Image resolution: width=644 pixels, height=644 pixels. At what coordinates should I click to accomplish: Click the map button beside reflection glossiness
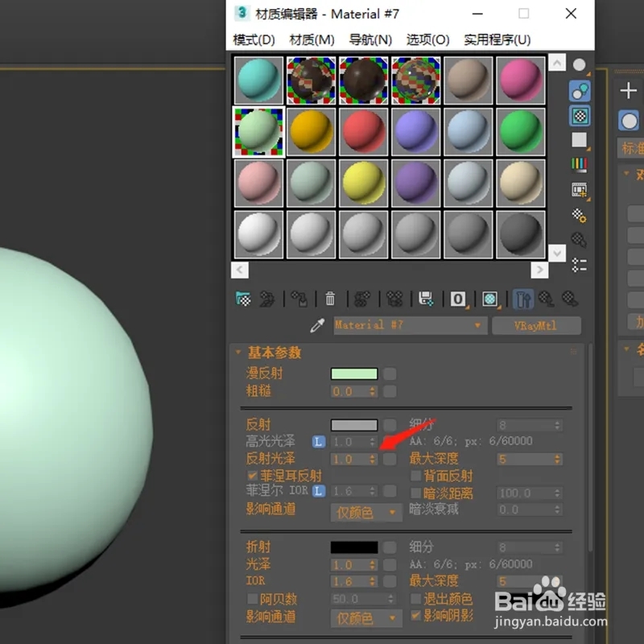390,459
